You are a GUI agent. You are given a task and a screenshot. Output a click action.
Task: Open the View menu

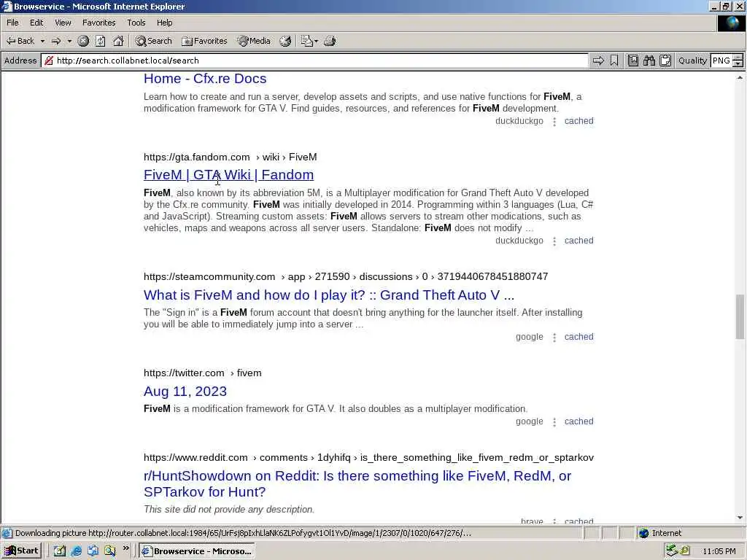(x=63, y=23)
